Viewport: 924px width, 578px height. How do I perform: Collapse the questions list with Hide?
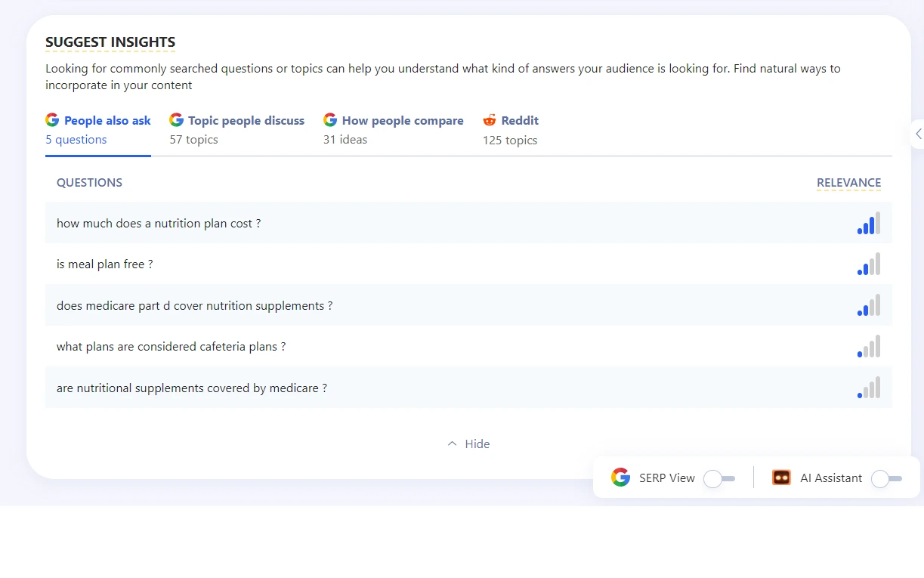(468, 444)
